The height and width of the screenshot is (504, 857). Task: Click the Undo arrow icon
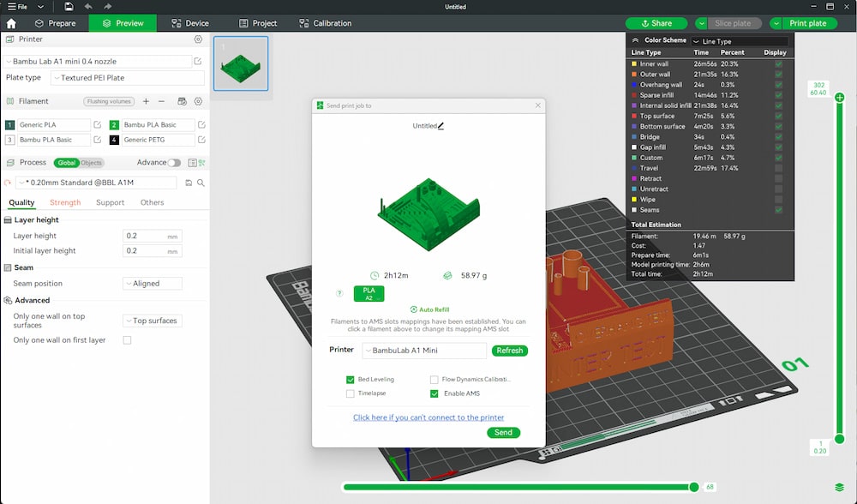(x=88, y=7)
